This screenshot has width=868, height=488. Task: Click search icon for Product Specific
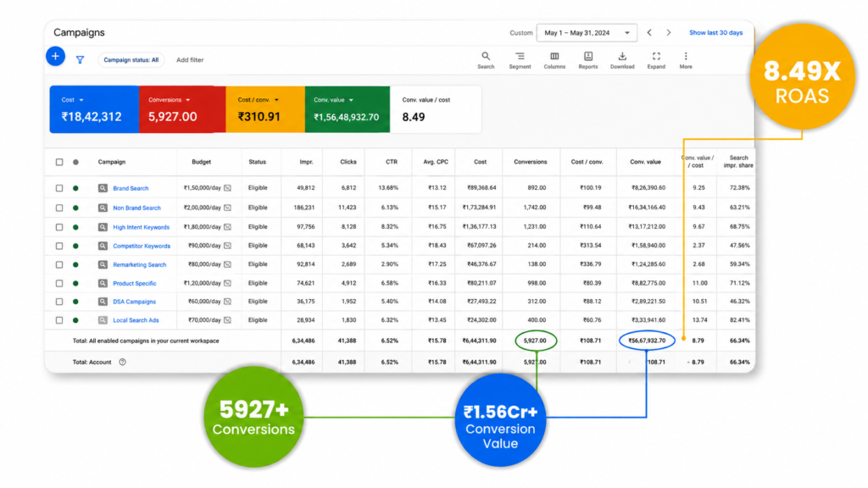(103, 283)
